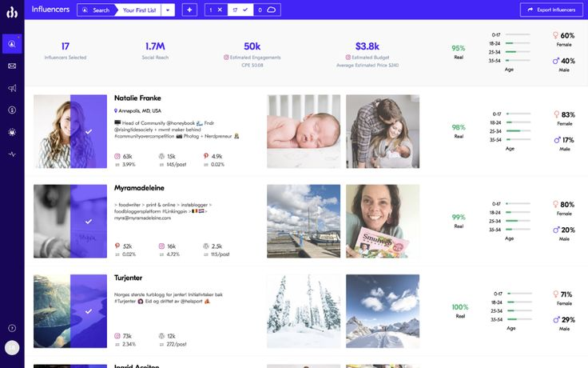Screen dimensions: 588x368
Task: Open the dollar budget icon in sidebar
Action: tap(12, 110)
